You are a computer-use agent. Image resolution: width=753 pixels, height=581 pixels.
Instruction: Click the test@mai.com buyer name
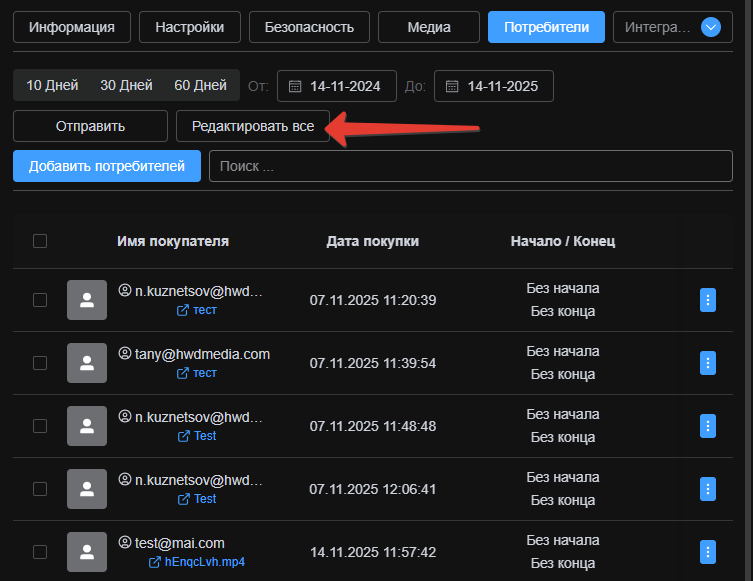(180, 543)
